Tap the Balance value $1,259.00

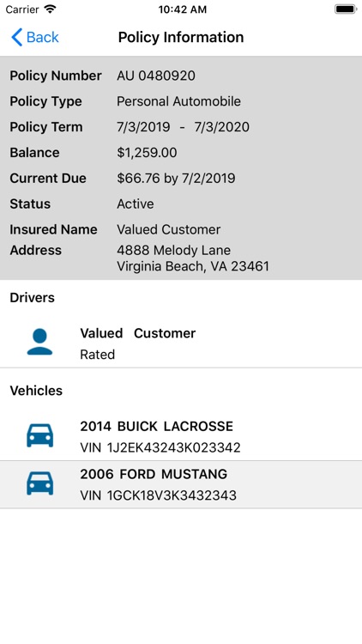coord(147,153)
